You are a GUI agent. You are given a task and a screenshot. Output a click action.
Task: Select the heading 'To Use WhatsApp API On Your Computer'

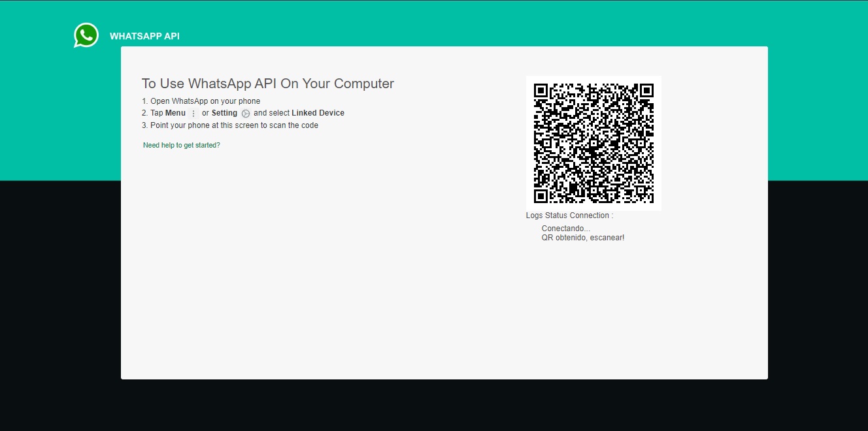pos(268,84)
